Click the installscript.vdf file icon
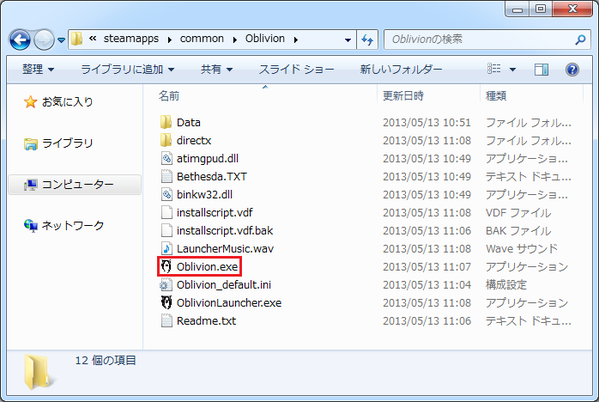The height and width of the screenshot is (402, 599). [166, 212]
